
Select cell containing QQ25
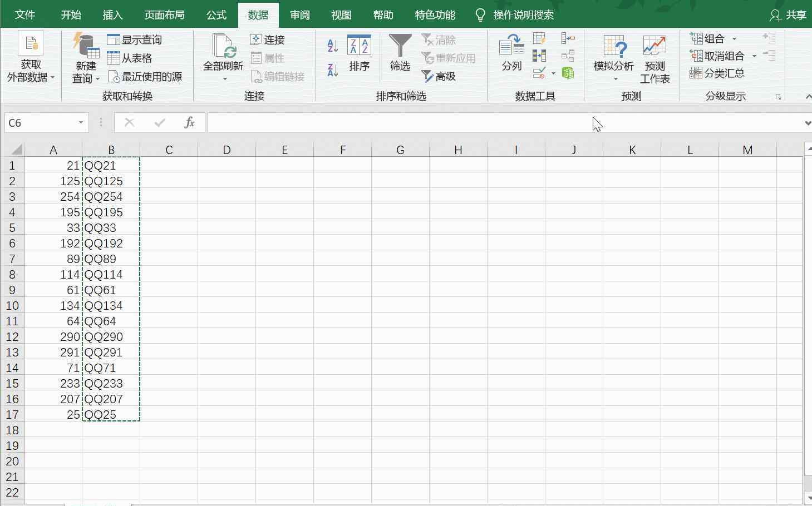(x=111, y=414)
